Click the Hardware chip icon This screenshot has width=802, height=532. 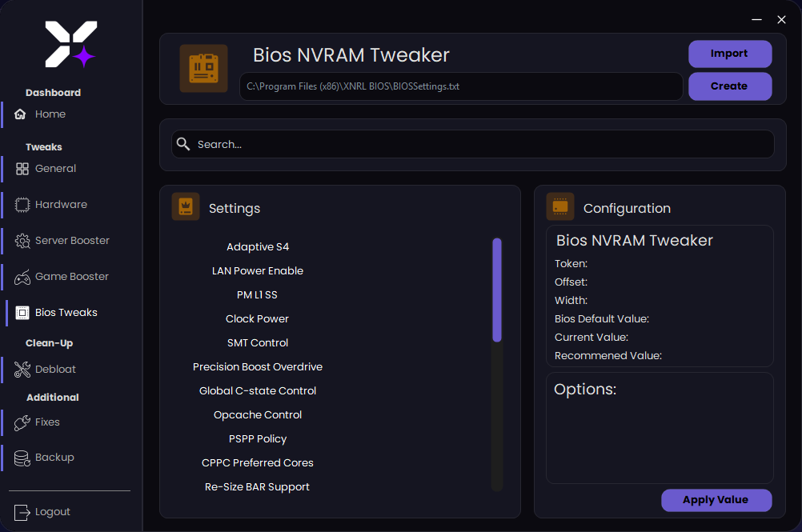pos(21,204)
